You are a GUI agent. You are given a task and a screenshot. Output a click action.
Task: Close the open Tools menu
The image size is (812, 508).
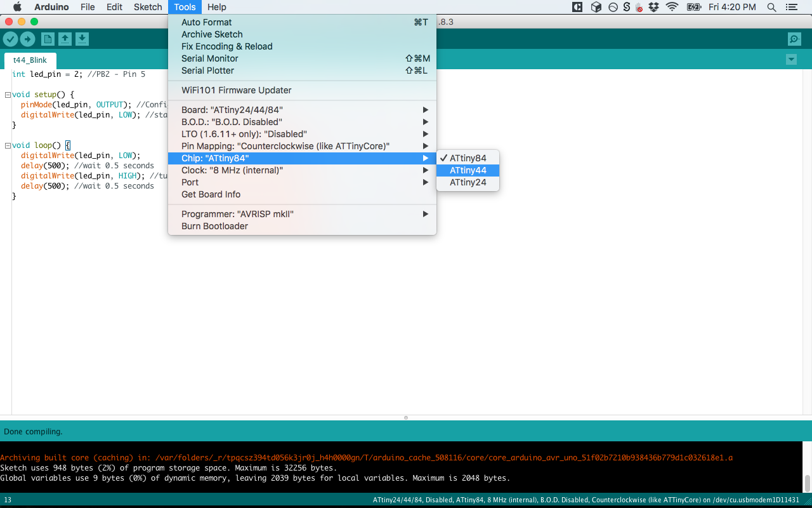185,7
